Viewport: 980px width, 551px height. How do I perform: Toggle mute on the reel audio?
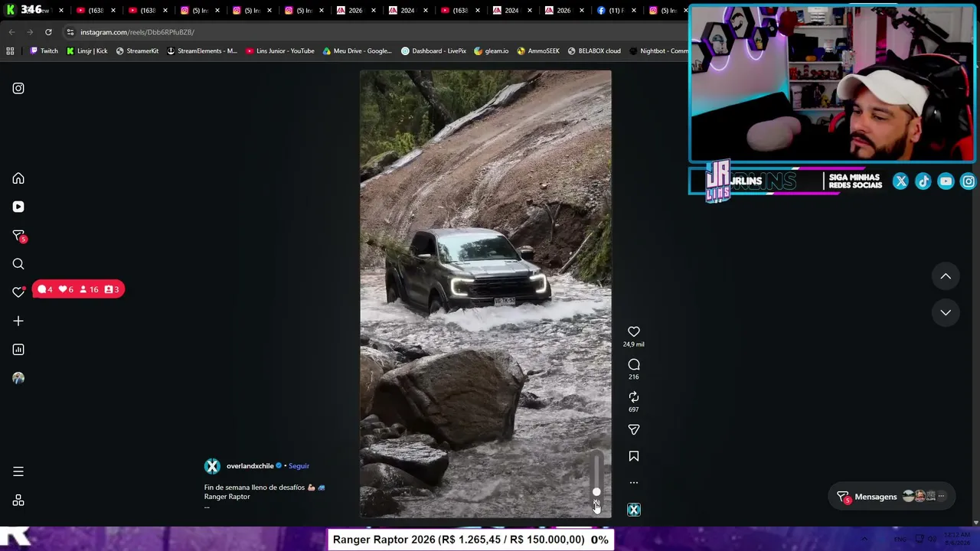point(596,505)
